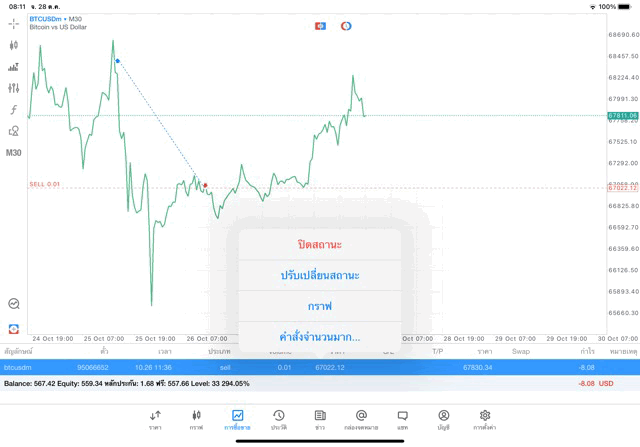640x447 pixels.
Task: Choose ปรับเปลี่ยนสถานะ (modify position) option
Action: pos(320,275)
